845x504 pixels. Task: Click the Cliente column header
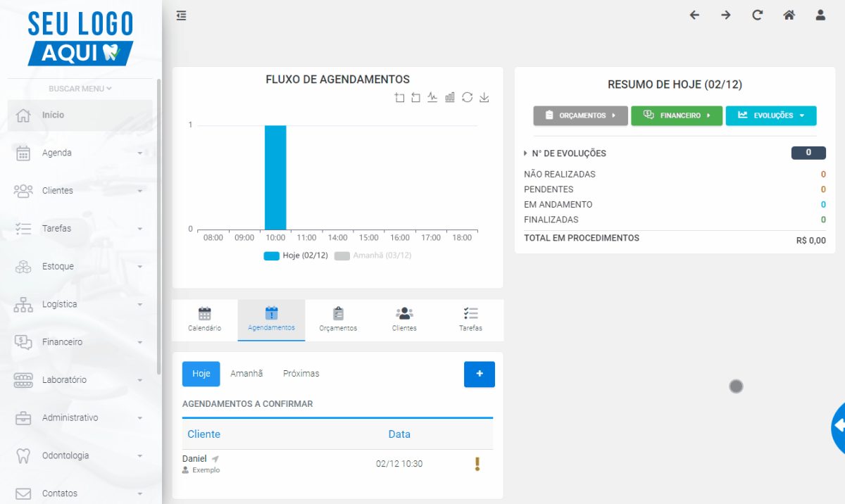click(x=204, y=434)
